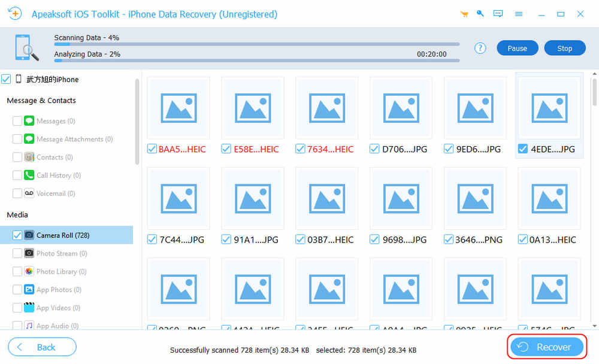Click the 'selected: 728 item(s)' status text
The height and width of the screenshot is (364, 599).
point(366,350)
